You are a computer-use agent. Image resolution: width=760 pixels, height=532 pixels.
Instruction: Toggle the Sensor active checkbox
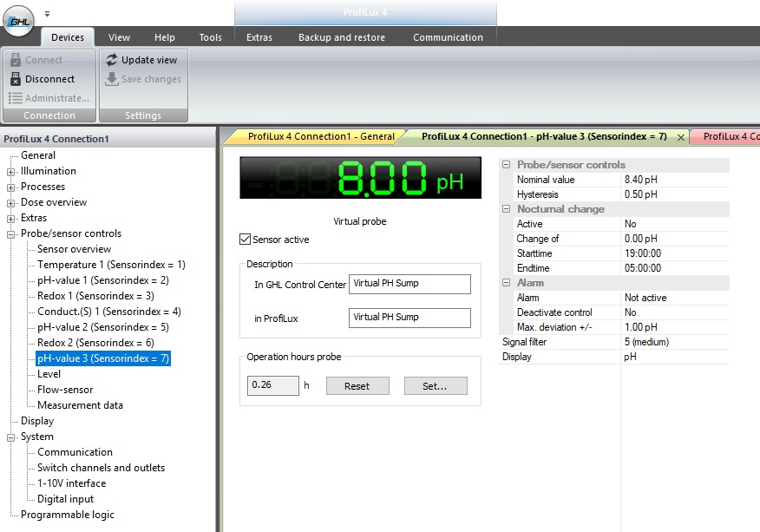click(x=246, y=239)
